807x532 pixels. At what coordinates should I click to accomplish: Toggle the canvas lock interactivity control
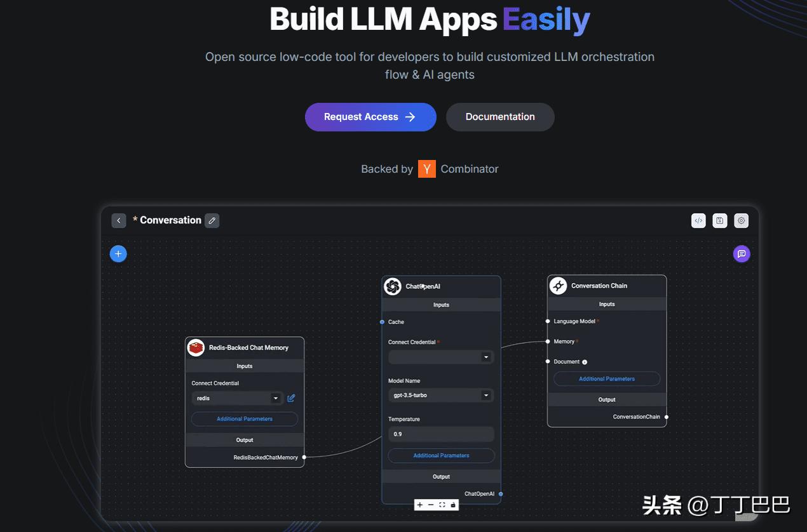(453, 505)
